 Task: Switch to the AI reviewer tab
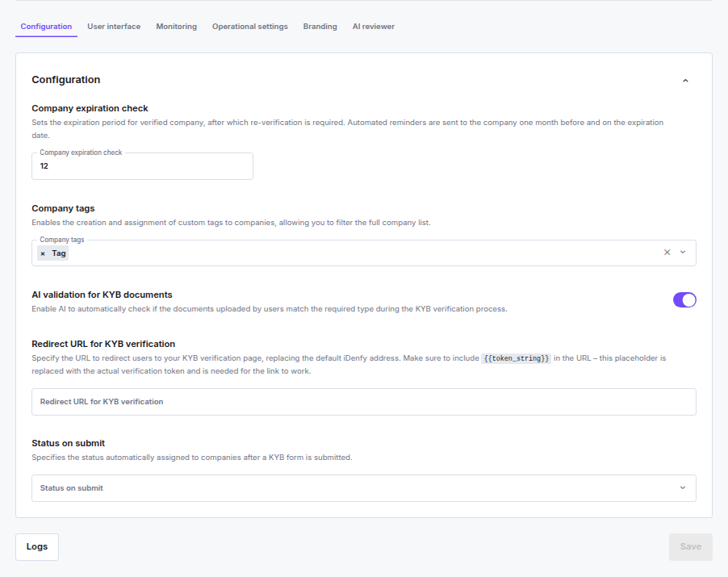tap(374, 27)
